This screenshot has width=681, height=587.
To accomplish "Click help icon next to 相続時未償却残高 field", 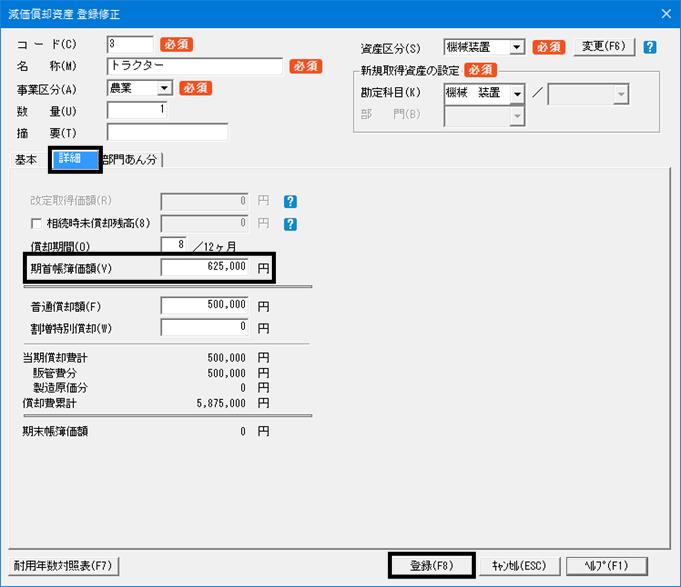I will coord(290,224).
